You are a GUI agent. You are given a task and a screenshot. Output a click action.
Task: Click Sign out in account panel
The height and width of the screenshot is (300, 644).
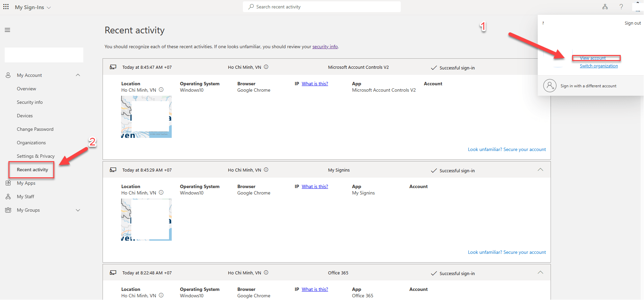[633, 23]
